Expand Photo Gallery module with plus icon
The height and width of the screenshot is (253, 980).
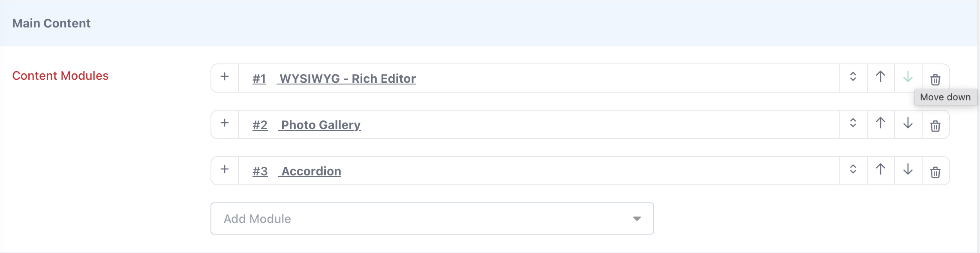coord(225,123)
